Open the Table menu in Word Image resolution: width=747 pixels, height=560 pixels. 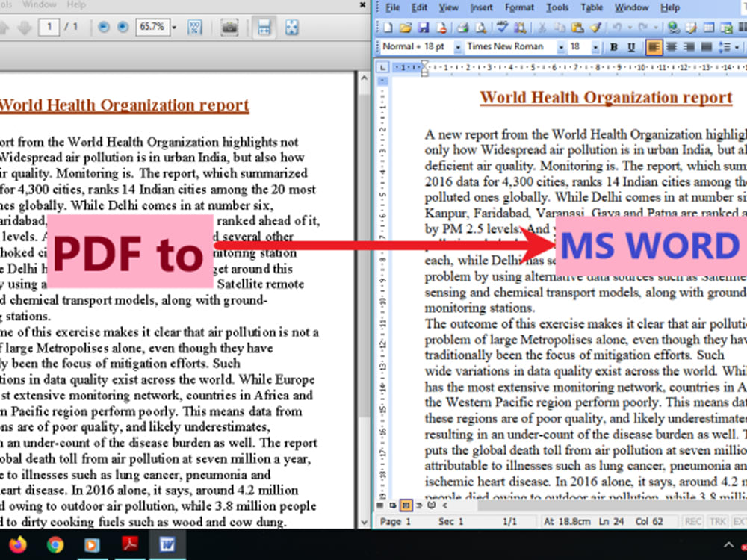(591, 7)
